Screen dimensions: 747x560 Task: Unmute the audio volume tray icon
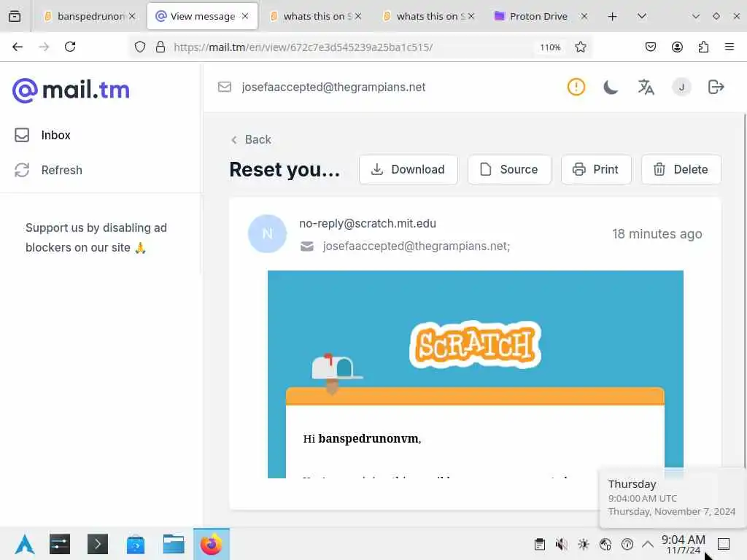pos(561,544)
